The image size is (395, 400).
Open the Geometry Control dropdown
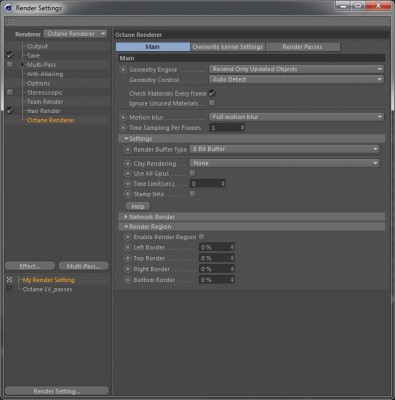coord(296,80)
